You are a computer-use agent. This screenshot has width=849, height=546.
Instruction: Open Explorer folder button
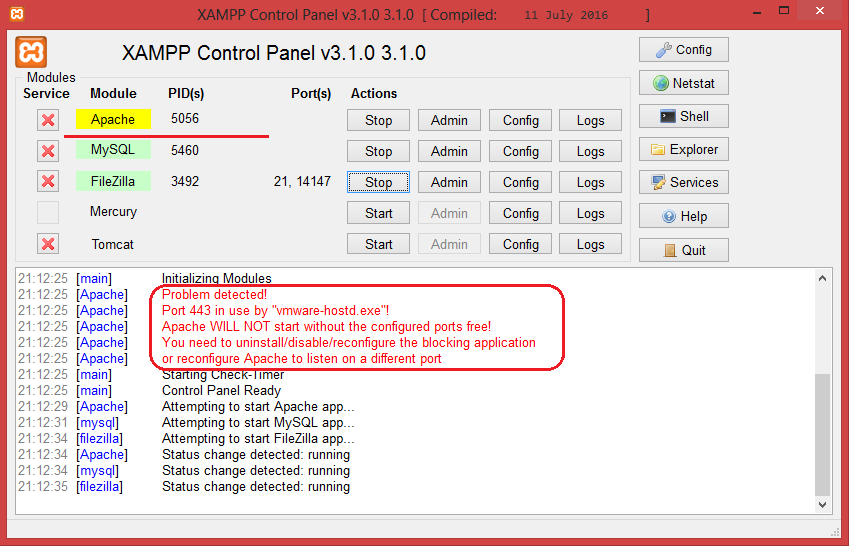click(x=684, y=150)
